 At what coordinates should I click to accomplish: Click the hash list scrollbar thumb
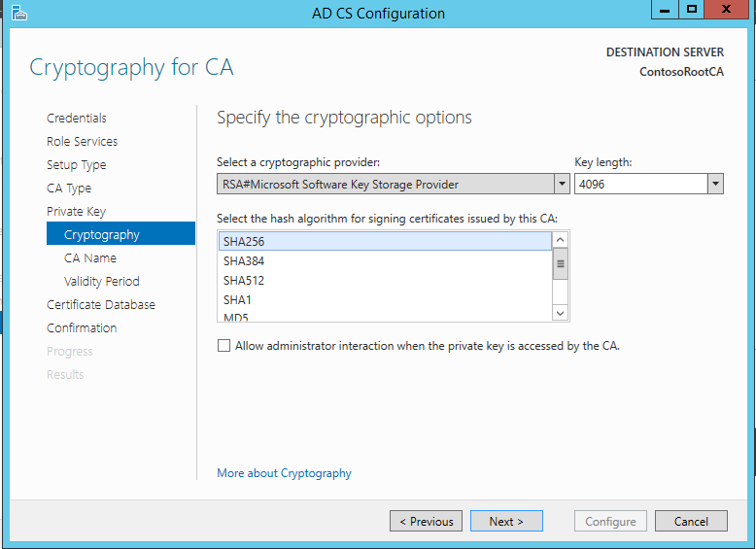(560, 263)
